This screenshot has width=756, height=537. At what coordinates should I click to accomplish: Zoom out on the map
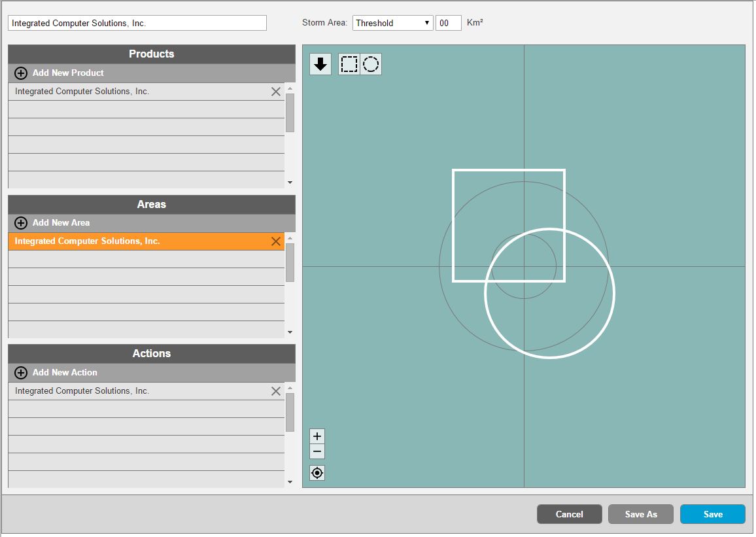pos(317,452)
